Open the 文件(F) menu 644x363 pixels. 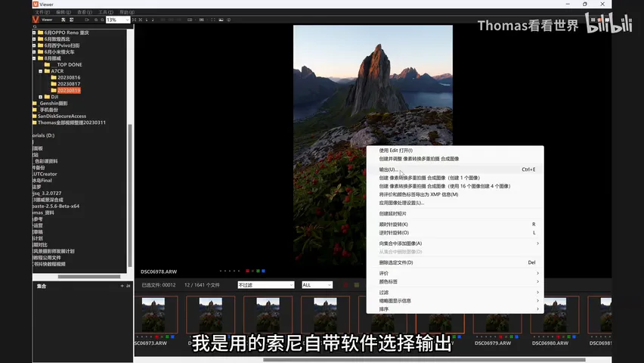[x=42, y=12]
